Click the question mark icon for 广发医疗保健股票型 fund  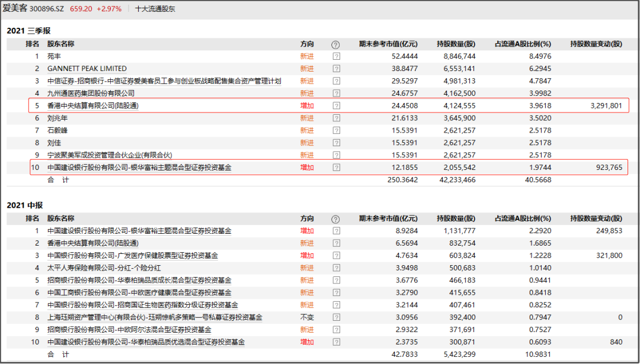pyautogui.click(x=337, y=256)
